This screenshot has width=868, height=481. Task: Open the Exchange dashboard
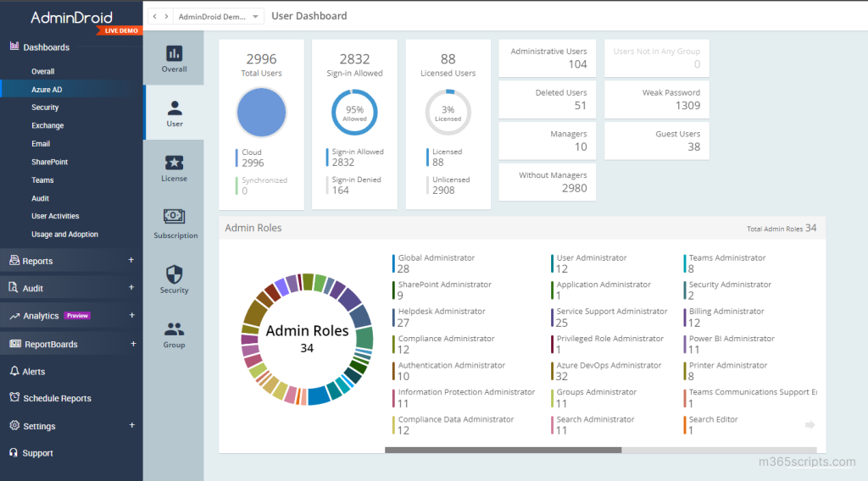pos(47,125)
